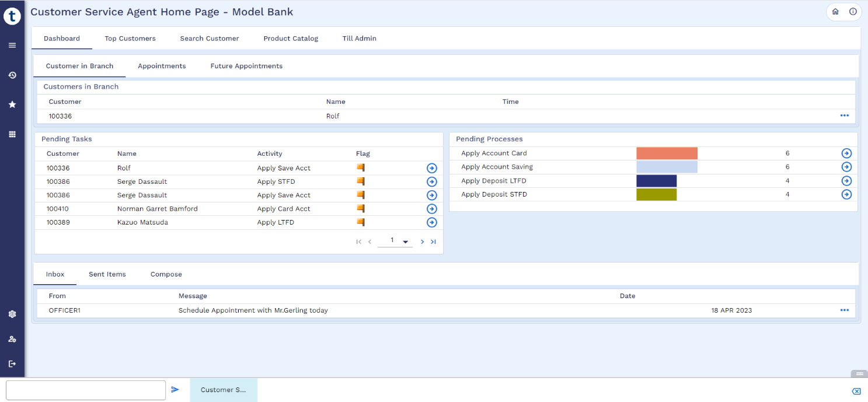Click the orange flag for Norman Garret Bamford
Viewport: 868px width, 402px height.
(361, 208)
